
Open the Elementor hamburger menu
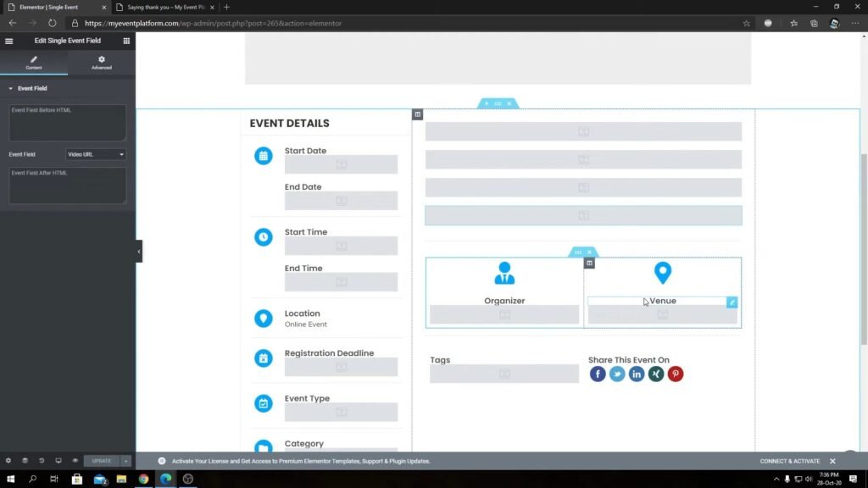pyautogui.click(x=9, y=41)
